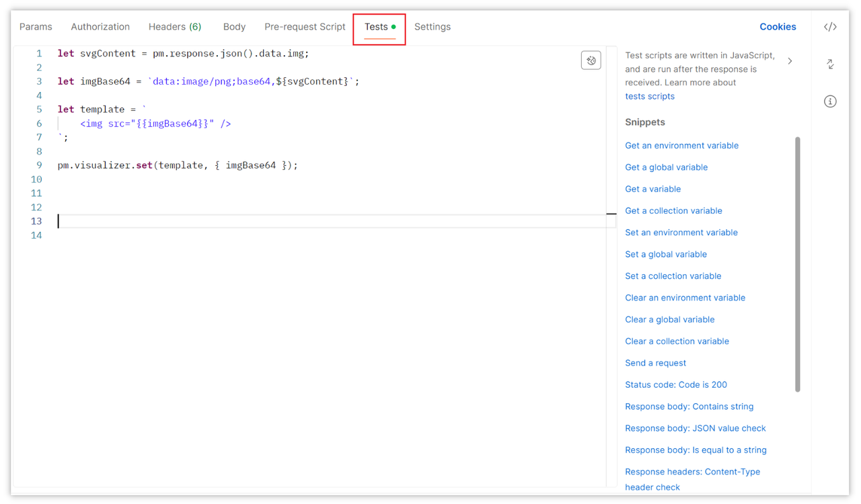Click the img src tag on line 6
This screenshot has width=861, height=504.
[x=155, y=124]
